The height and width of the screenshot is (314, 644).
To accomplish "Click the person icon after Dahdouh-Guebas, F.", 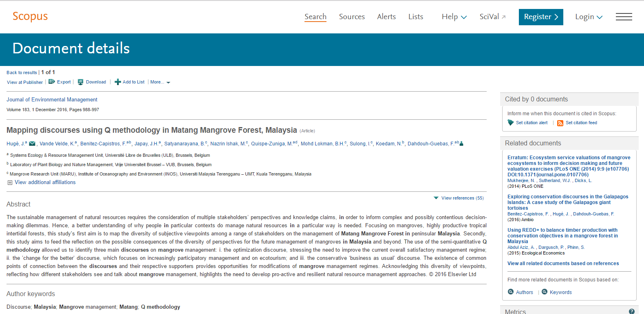I will [x=461, y=143].
